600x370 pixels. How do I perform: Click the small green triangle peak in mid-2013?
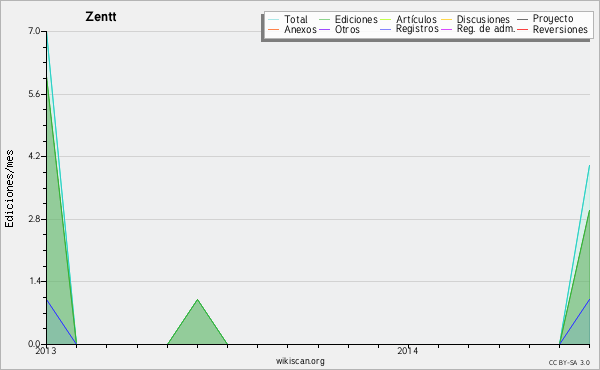tap(197, 300)
